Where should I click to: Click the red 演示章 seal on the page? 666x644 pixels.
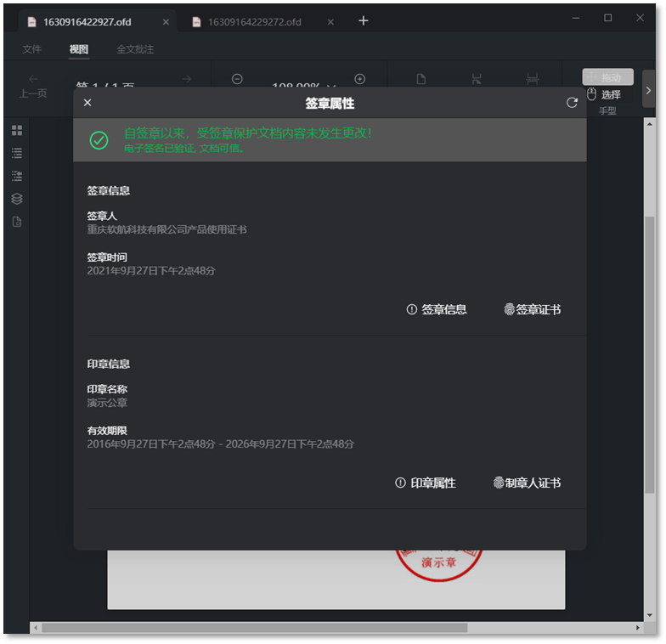[438, 565]
